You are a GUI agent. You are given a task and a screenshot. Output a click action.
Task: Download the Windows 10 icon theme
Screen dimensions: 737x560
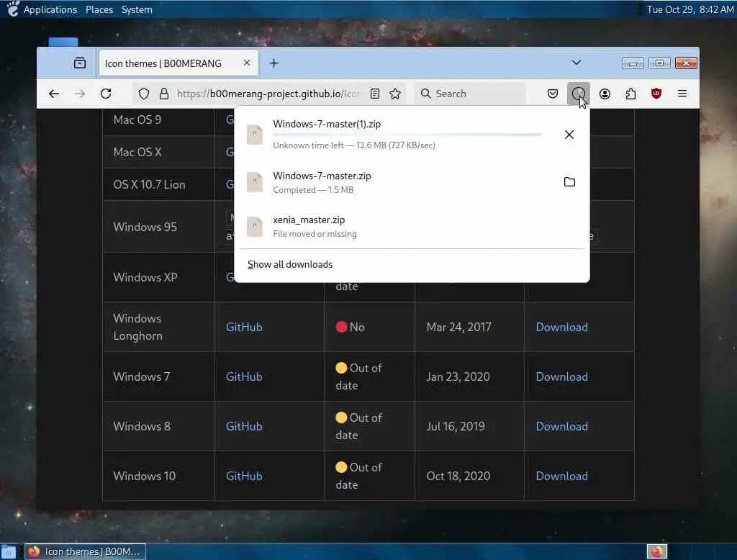pyautogui.click(x=561, y=476)
